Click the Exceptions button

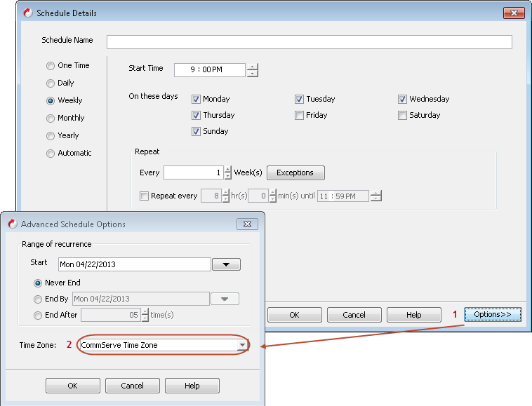[x=295, y=172]
